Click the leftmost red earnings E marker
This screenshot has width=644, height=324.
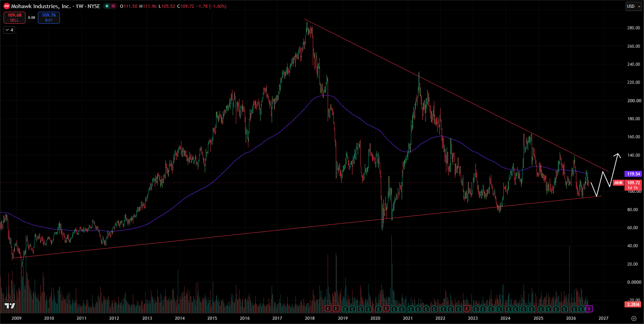328,309
